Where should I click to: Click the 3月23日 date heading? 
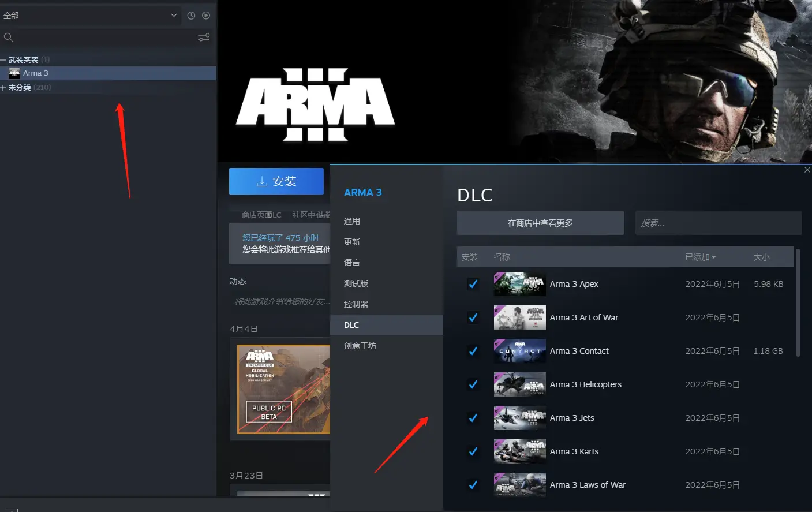pyautogui.click(x=246, y=476)
